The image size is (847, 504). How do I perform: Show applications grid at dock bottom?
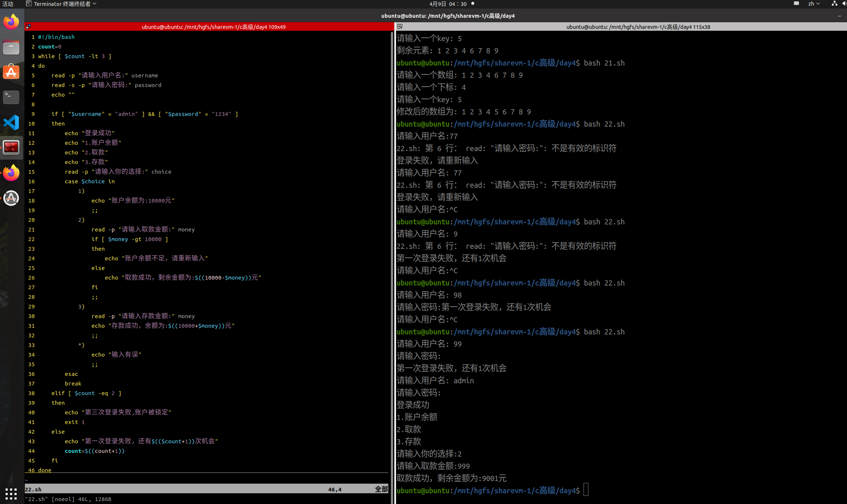(11, 493)
